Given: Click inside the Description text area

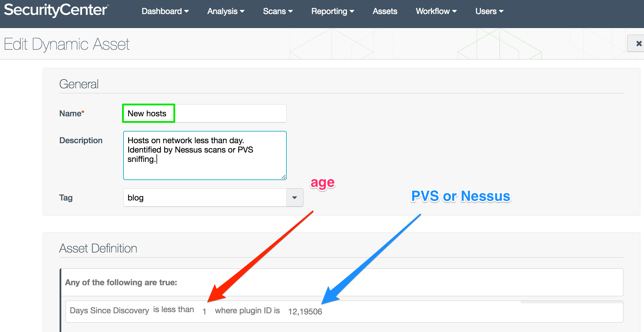Looking at the screenshot, I should pyautogui.click(x=205, y=155).
